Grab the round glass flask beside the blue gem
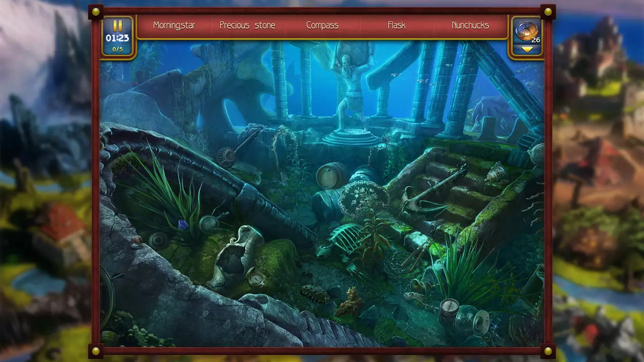644x362 pixels. (x=208, y=223)
